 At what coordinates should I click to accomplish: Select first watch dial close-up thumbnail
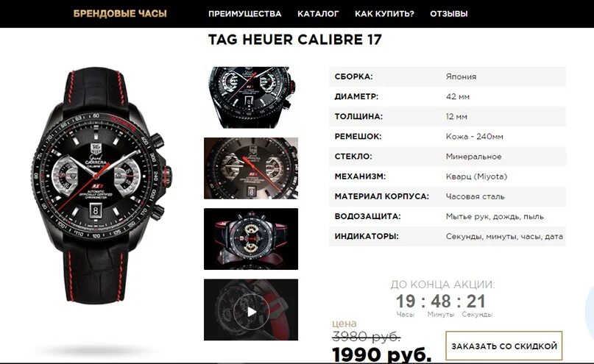tap(251, 98)
